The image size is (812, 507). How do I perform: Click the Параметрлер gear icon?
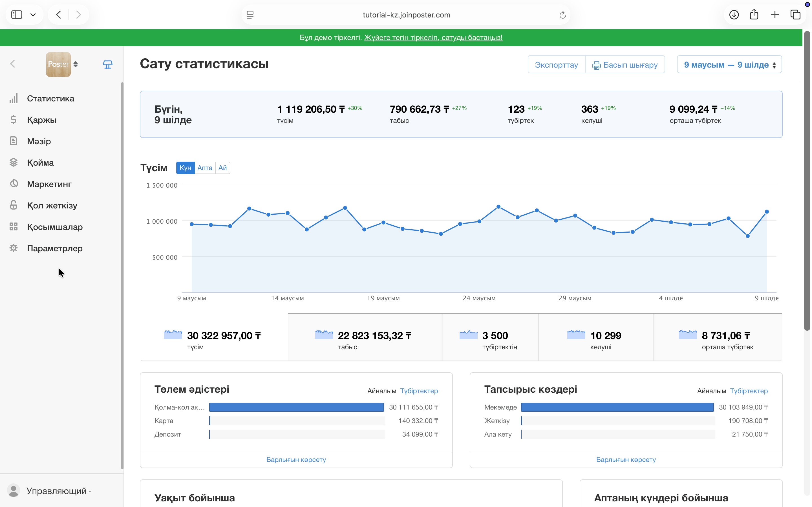[14, 248]
